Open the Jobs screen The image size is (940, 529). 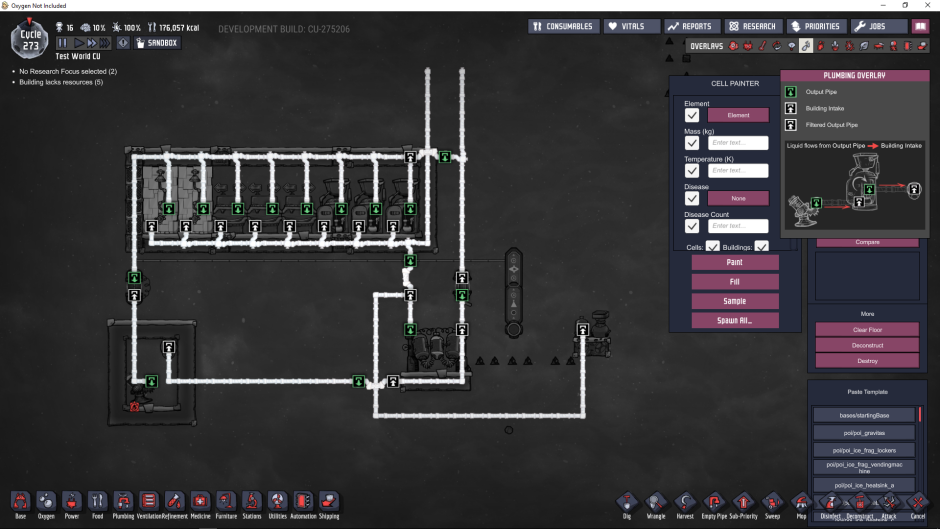coord(878,26)
